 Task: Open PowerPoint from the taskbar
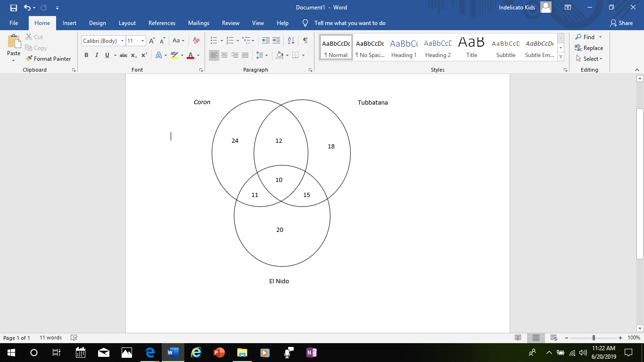(219, 353)
